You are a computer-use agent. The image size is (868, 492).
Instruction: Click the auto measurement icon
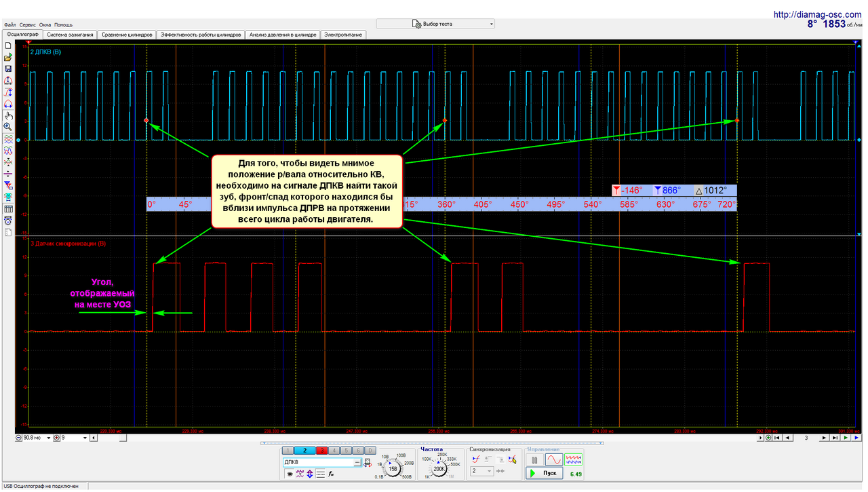tap(7, 221)
